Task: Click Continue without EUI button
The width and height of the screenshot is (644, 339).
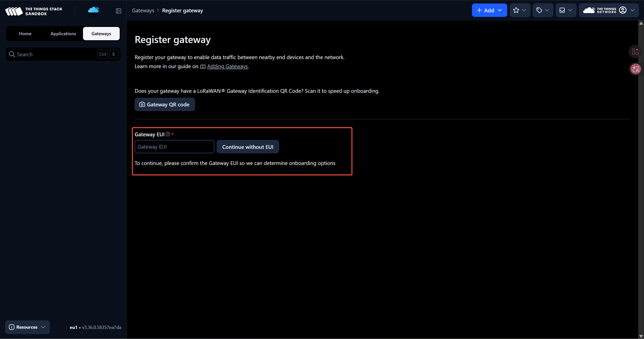Action: coord(247,147)
